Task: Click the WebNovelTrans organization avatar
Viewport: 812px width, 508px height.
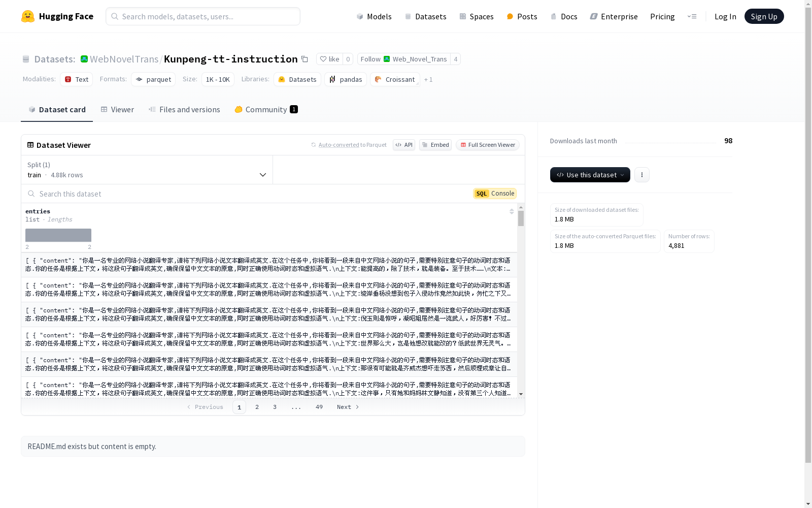Action: (84, 59)
